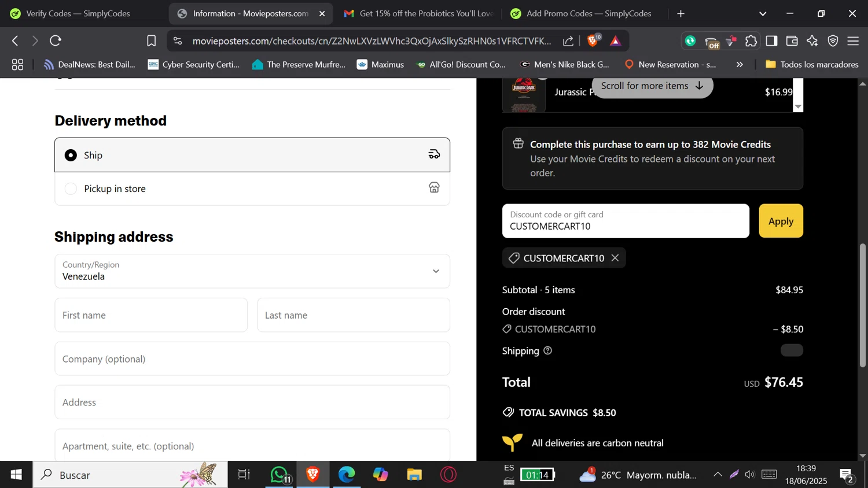Open Opera browser from taskbar
The width and height of the screenshot is (868, 488).
point(448,475)
